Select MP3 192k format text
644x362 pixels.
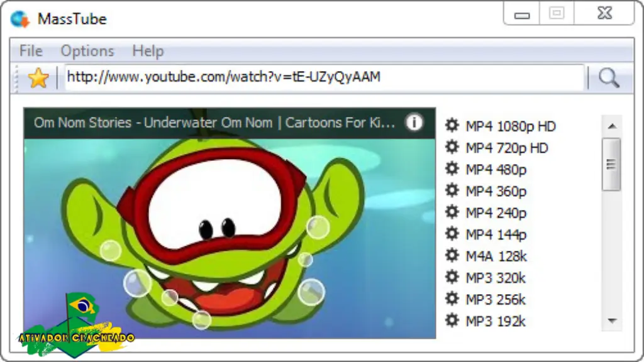[x=496, y=321]
